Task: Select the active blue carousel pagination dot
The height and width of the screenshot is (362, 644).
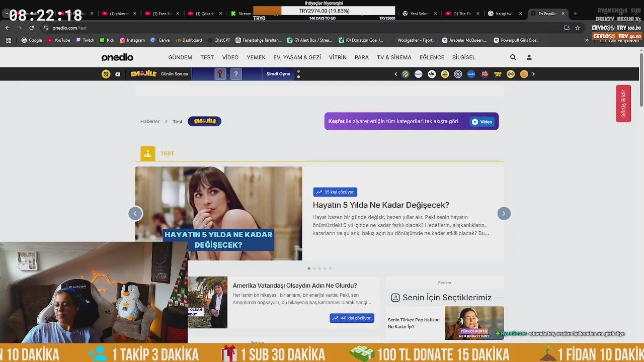Action: pos(308,268)
